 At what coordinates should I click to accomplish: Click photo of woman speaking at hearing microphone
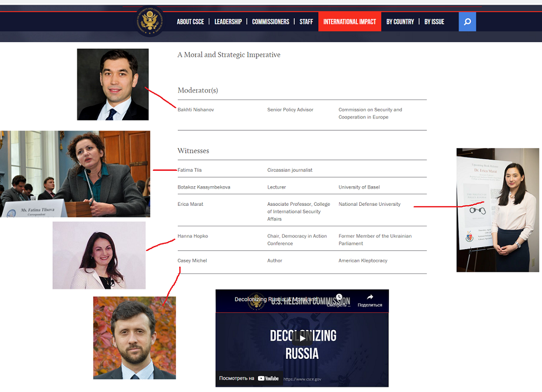tap(75, 174)
